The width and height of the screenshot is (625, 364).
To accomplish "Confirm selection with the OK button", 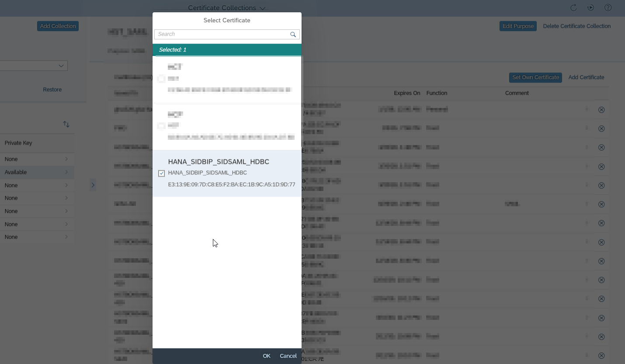I will pos(267,356).
